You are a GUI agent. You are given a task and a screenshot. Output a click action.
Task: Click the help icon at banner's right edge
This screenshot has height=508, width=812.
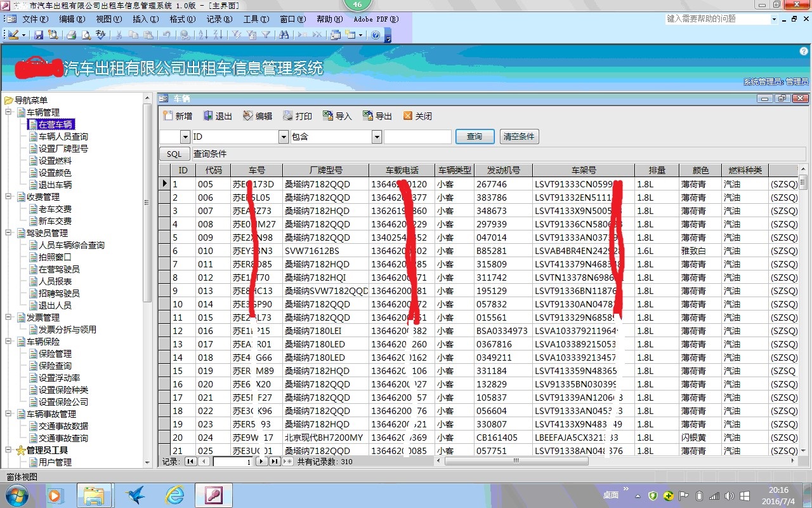(804, 51)
